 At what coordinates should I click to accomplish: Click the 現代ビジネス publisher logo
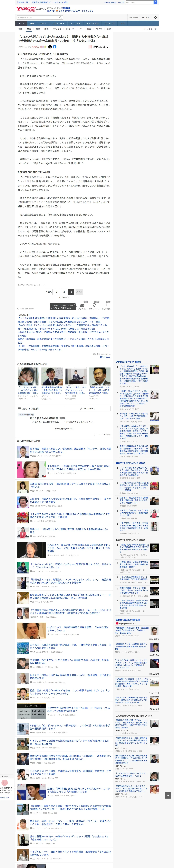[x=98, y=47]
